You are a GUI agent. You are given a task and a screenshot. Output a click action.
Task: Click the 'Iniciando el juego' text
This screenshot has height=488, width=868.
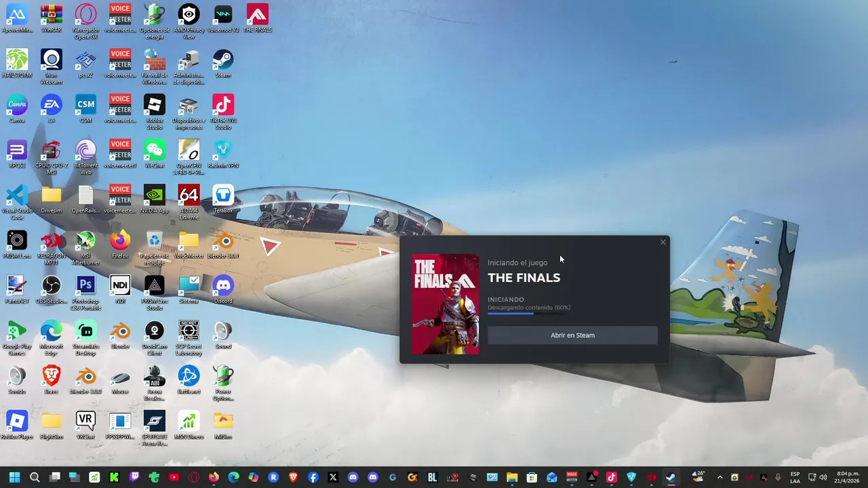click(517, 263)
